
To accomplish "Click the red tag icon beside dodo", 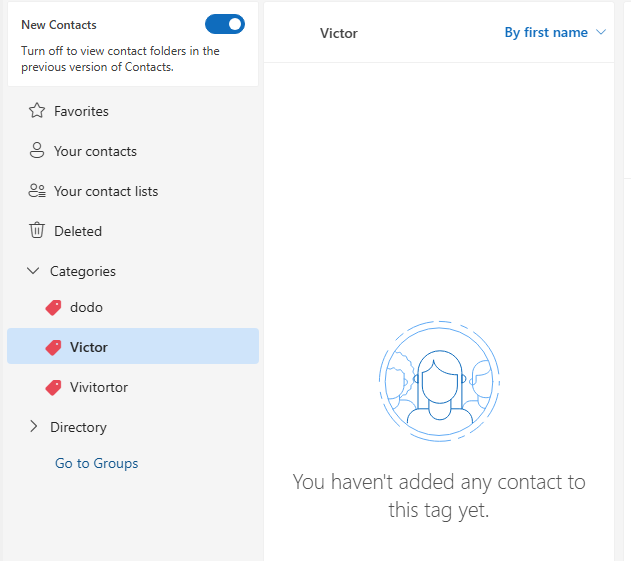I will (54, 308).
